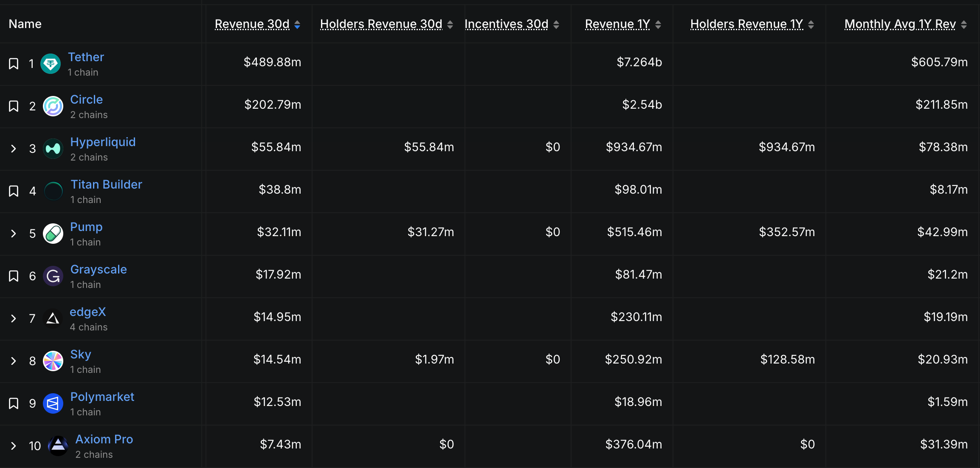
Task: Click the Circle protocol logo
Action: (x=53, y=106)
